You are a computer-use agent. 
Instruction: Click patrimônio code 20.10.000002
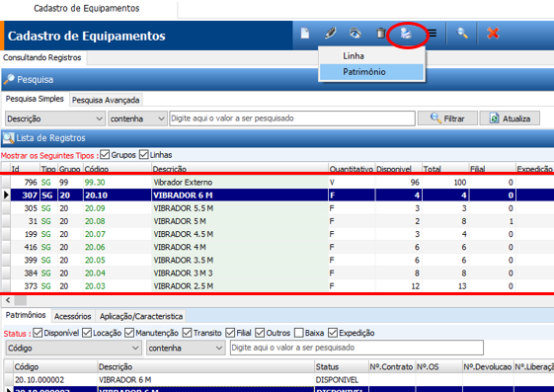(x=40, y=380)
